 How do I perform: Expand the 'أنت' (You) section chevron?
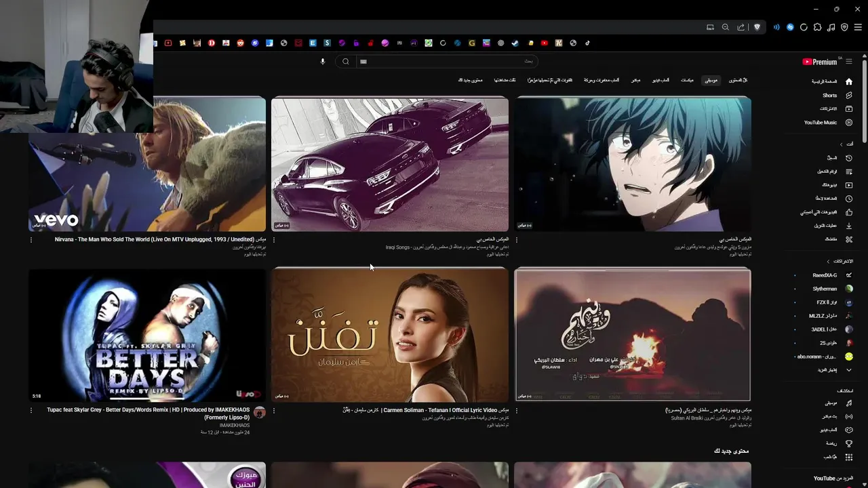[x=842, y=144]
